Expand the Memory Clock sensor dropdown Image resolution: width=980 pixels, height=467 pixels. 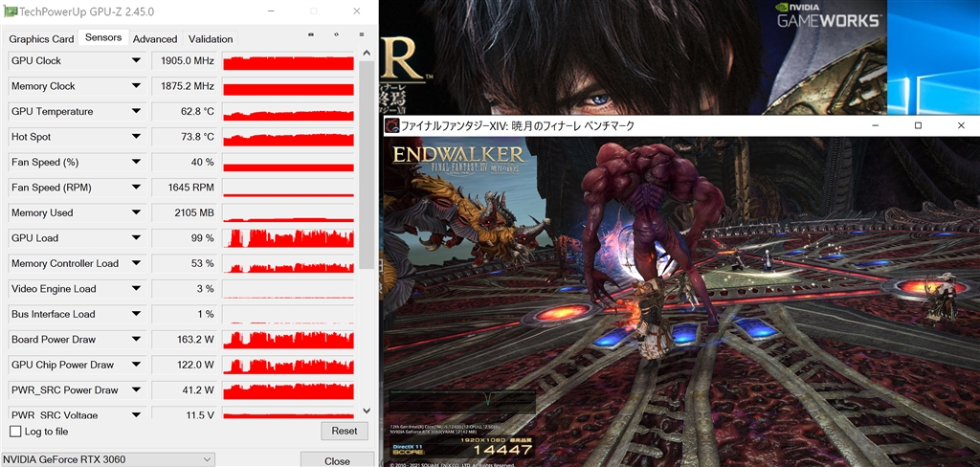click(x=136, y=86)
